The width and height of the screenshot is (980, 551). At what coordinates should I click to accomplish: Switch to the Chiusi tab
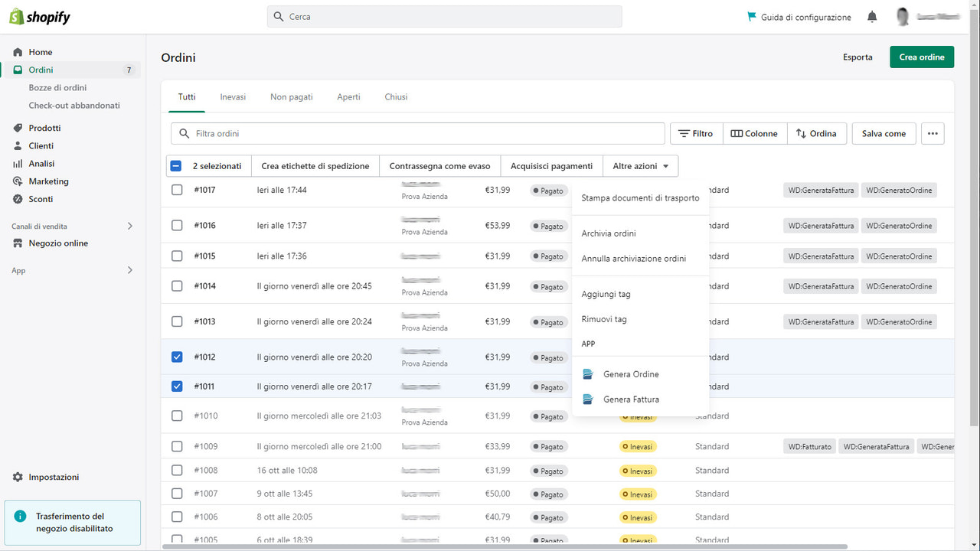pyautogui.click(x=396, y=97)
